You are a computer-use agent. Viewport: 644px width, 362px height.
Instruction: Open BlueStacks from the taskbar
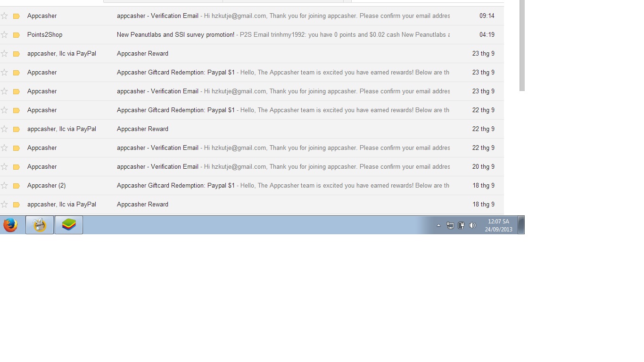tap(69, 225)
